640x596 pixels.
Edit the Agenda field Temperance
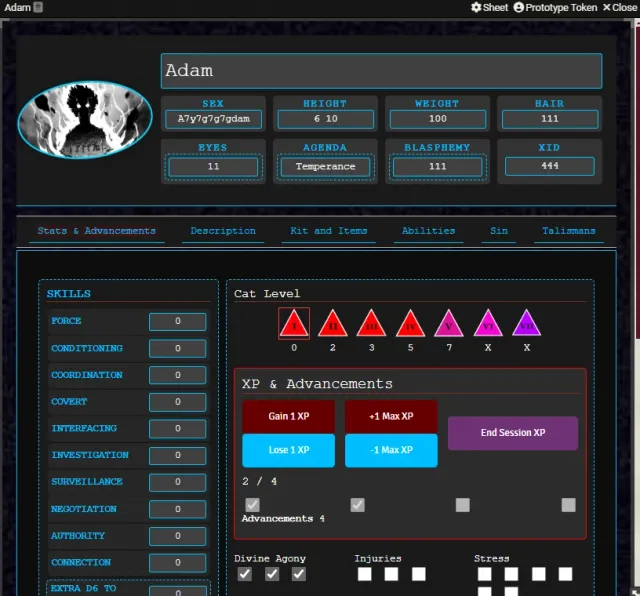tap(325, 167)
